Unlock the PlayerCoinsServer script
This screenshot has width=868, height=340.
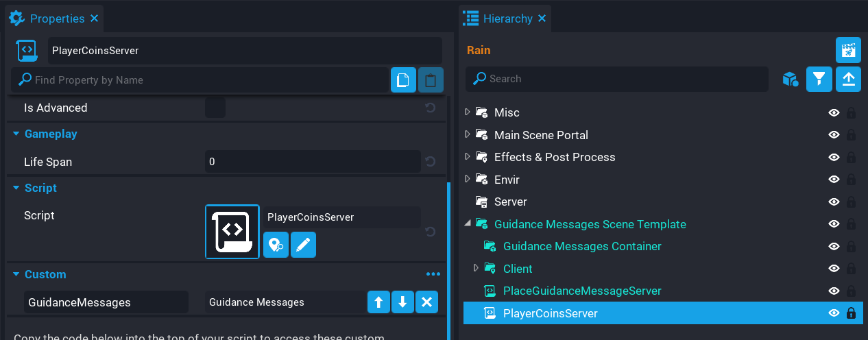[851, 313]
